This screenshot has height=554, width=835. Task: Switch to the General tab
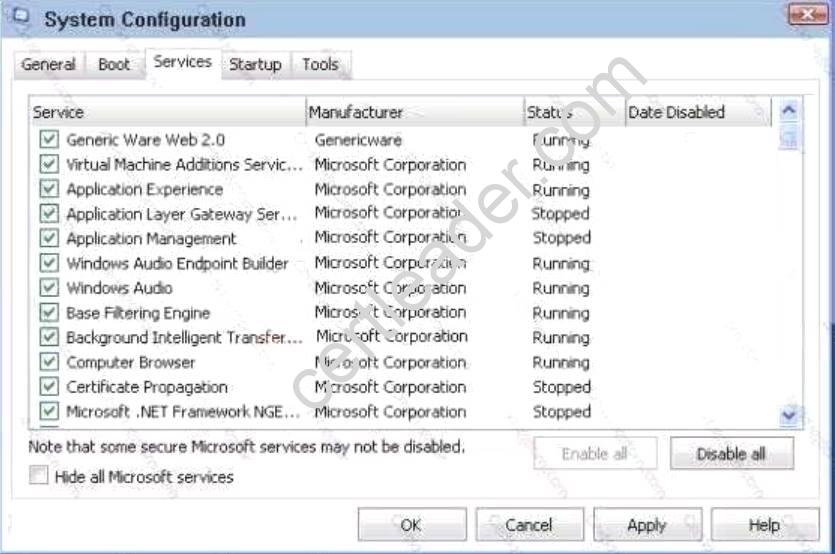pos(48,65)
